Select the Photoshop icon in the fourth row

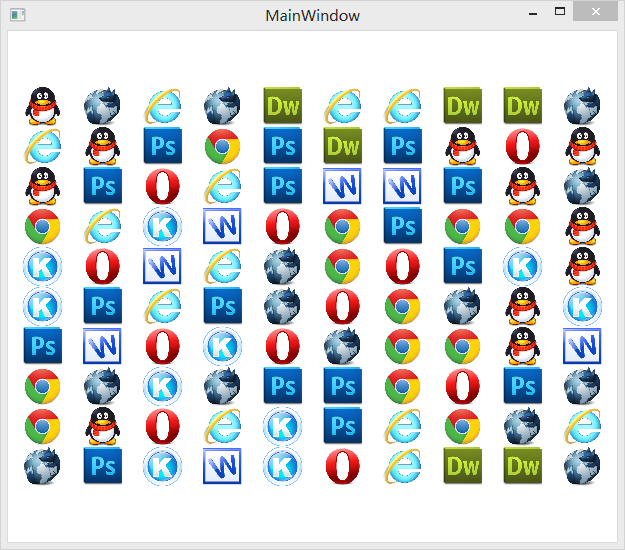tap(403, 226)
